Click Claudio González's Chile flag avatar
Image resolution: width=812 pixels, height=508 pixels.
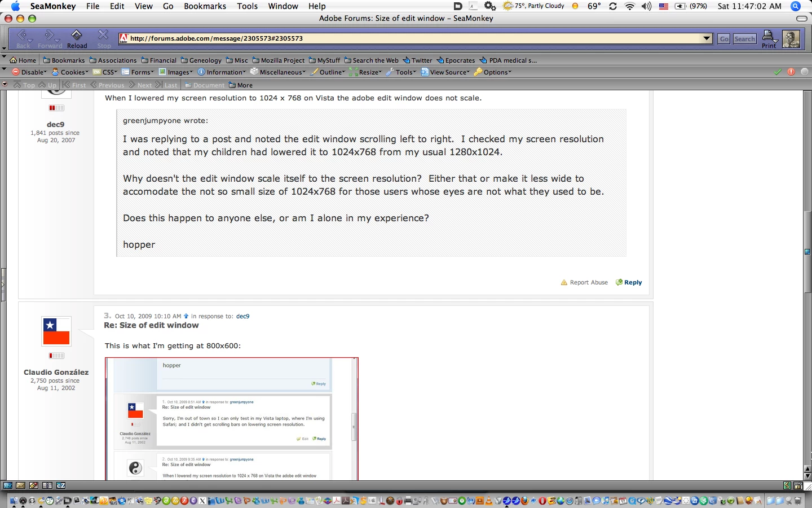56,331
